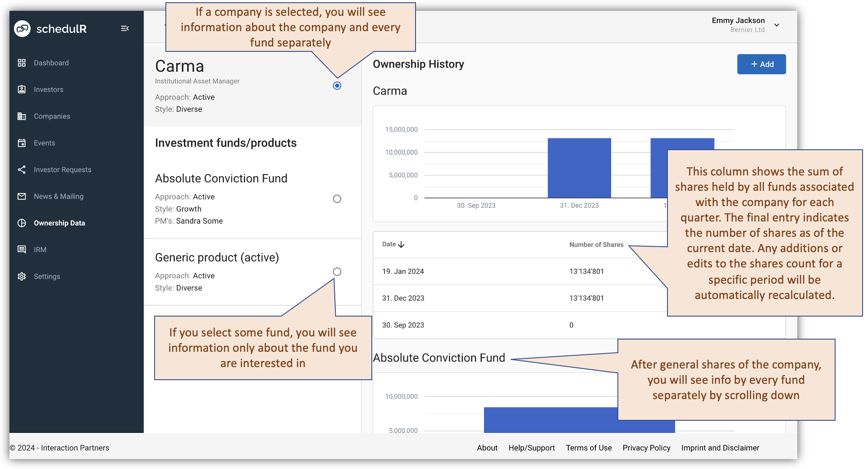Open the Dashboard grid icon
The image size is (868, 469).
21,63
